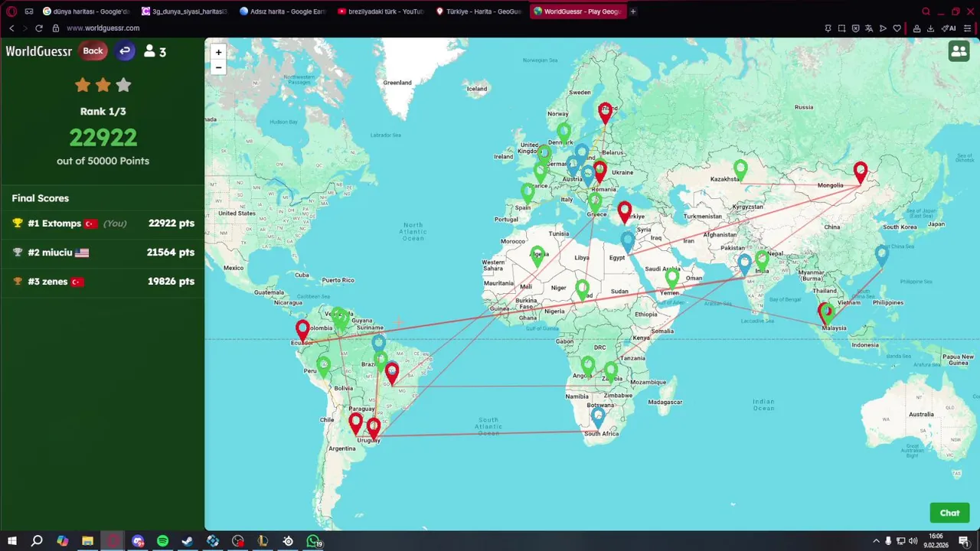This screenshot has height=551, width=980.
Task: Open the green players panel icon
Action: click(959, 51)
